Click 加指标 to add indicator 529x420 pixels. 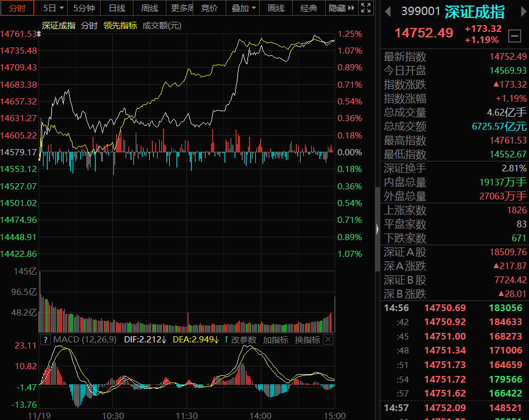pos(275,340)
